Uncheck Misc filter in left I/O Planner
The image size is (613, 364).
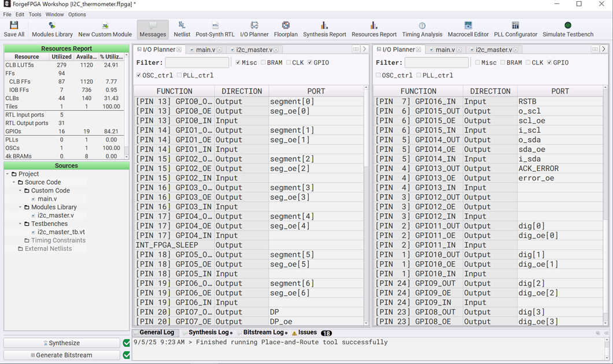238,62
